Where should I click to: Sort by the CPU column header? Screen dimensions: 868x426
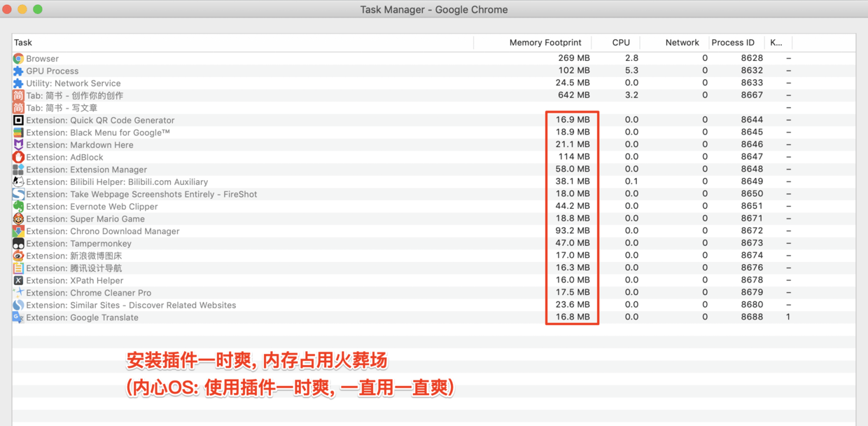click(616, 43)
